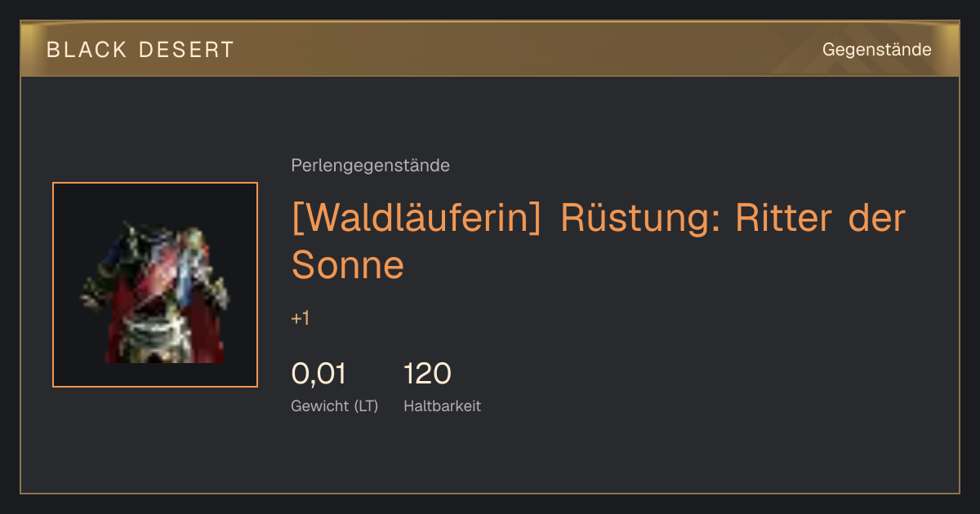Click the word Sonne on title's second line
This screenshot has height=514, width=980.
click(x=348, y=264)
